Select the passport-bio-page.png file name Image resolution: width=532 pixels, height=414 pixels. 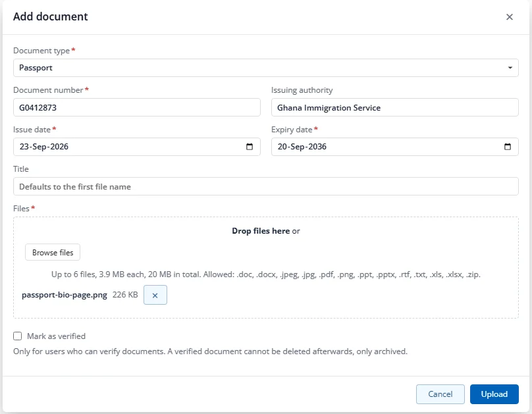(x=65, y=295)
